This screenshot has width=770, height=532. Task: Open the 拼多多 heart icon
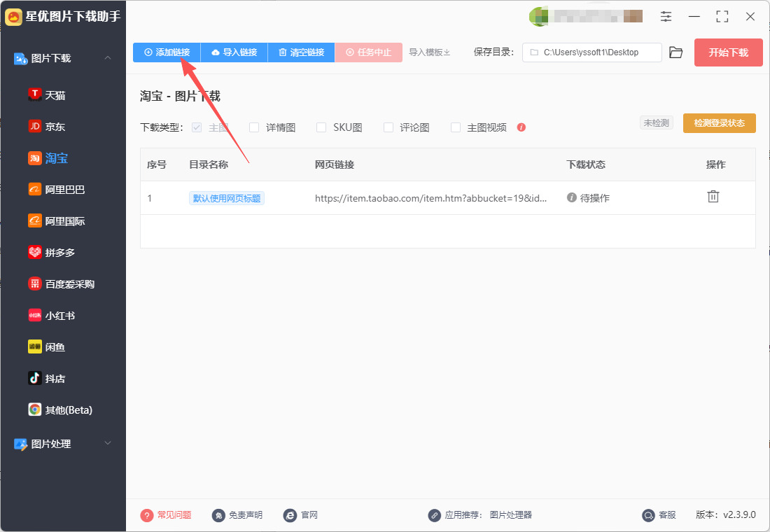pyautogui.click(x=35, y=252)
